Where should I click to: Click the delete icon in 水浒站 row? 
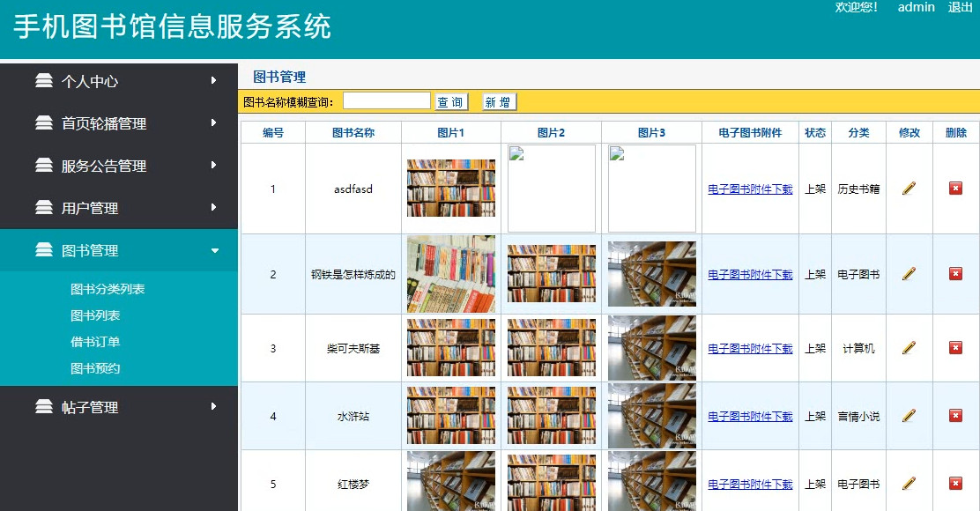(x=955, y=416)
